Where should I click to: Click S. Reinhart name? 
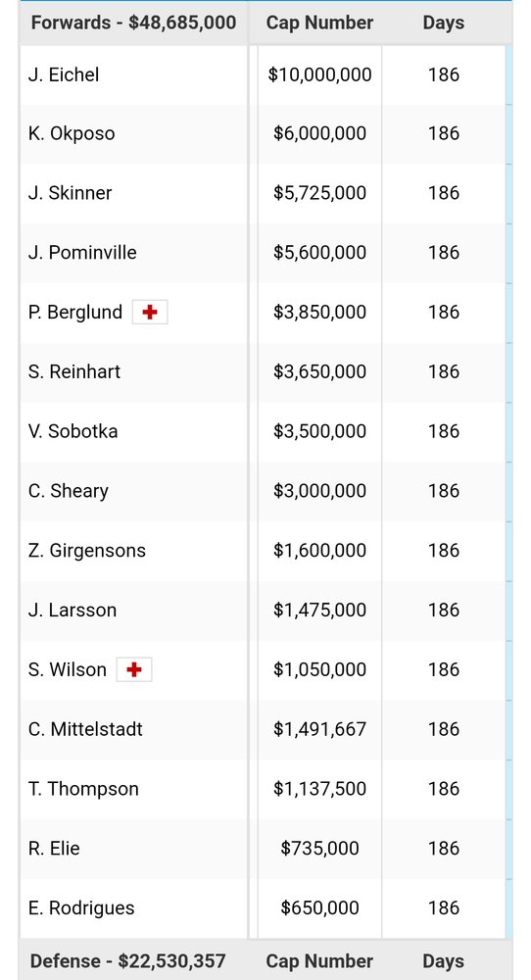74,371
